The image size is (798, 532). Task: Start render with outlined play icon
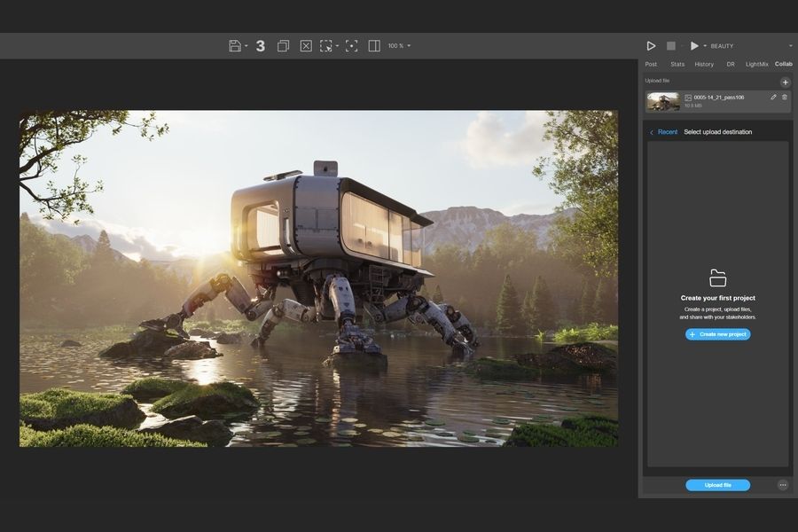tap(651, 46)
